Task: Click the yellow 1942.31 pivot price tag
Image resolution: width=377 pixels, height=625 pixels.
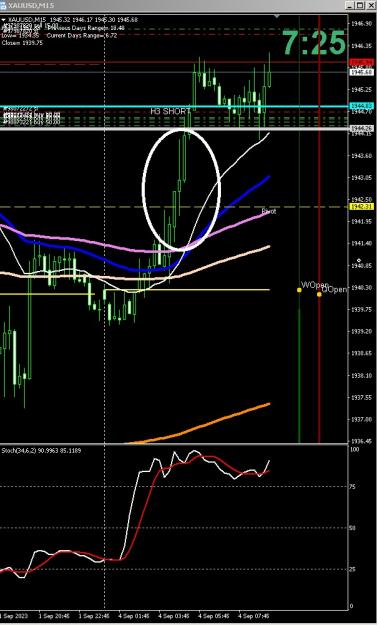Action: (361, 206)
